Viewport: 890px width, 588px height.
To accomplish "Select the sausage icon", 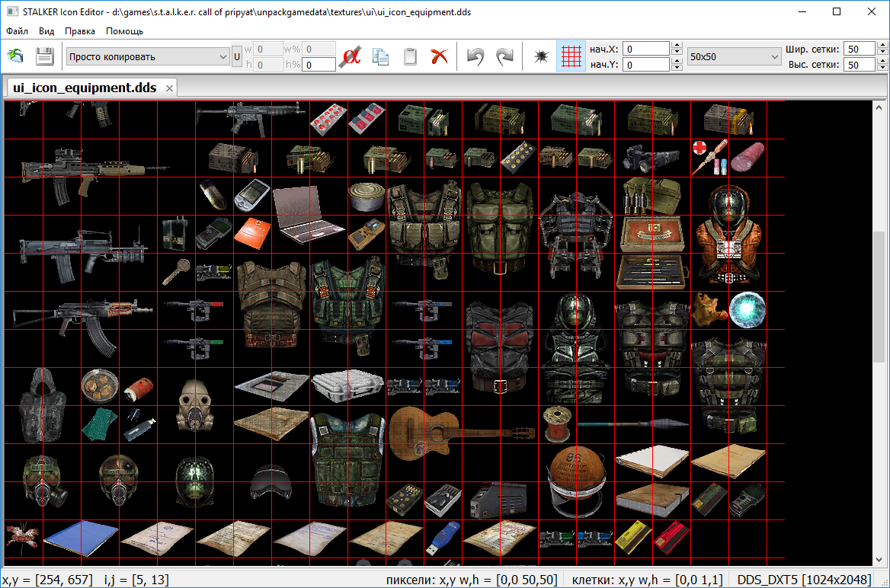I will [748, 157].
